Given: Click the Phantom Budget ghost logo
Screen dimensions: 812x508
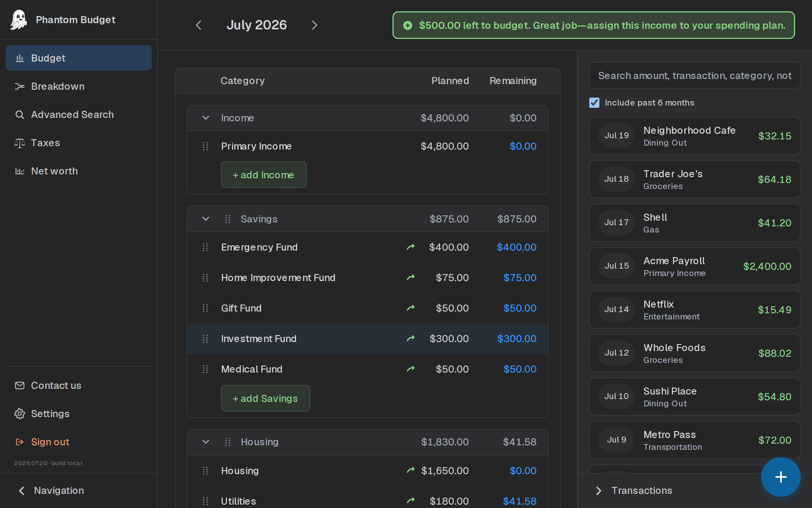Looking at the screenshot, I should click(x=19, y=19).
